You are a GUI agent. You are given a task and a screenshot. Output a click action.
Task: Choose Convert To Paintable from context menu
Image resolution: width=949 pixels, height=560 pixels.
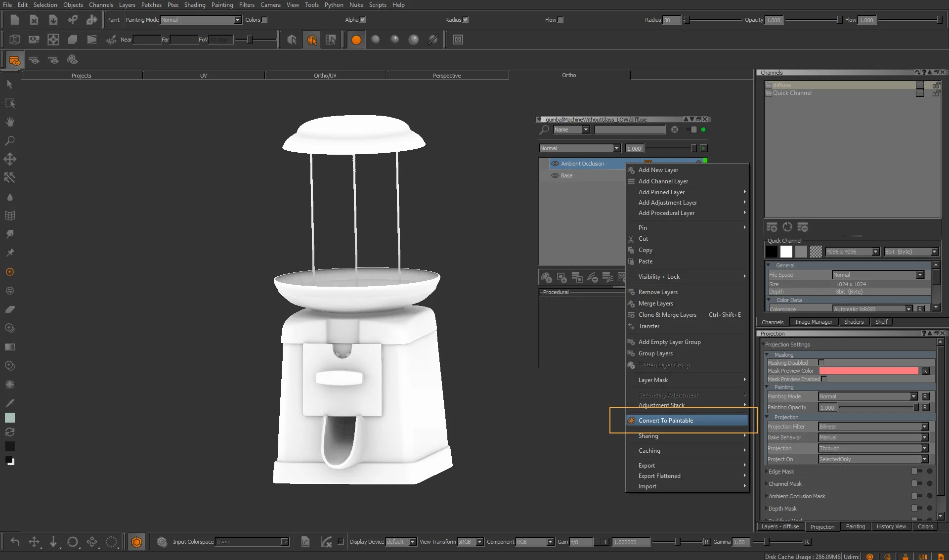(665, 421)
